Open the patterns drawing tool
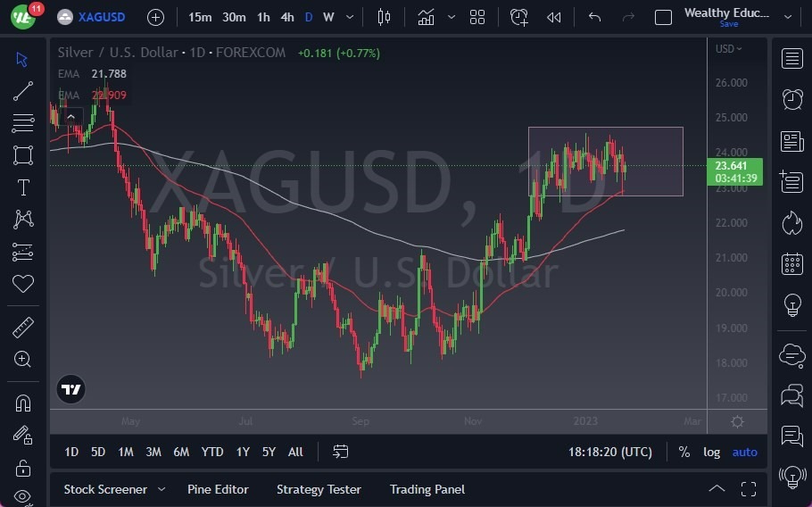The height and width of the screenshot is (507, 812). pos(23,220)
